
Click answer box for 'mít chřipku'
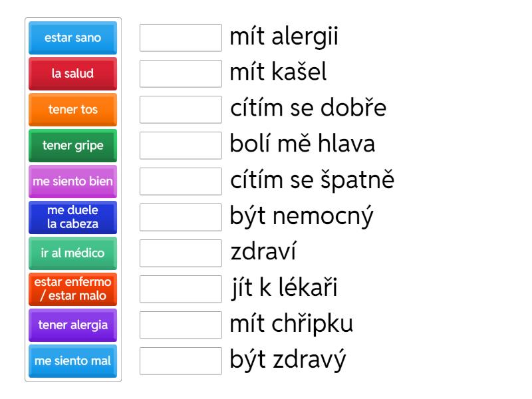tap(181, 325)
